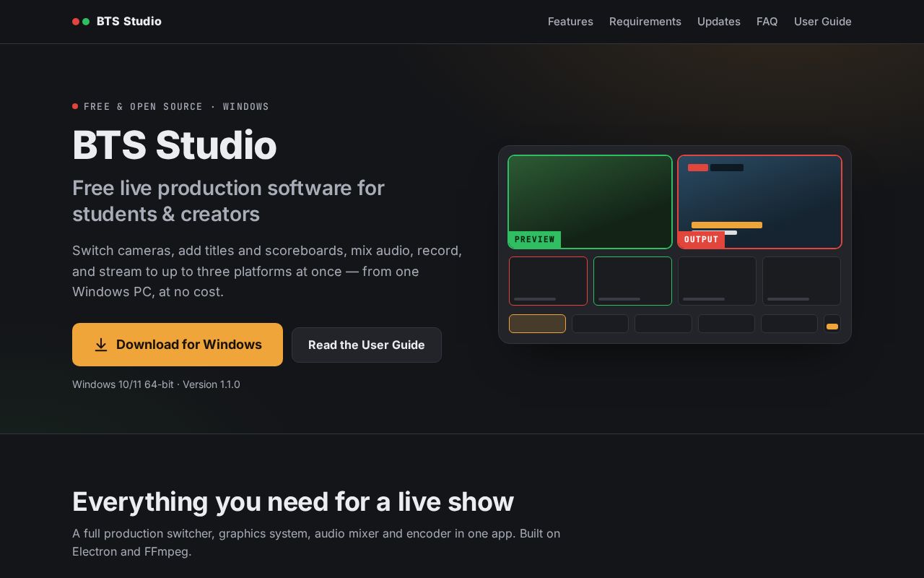924x578 pixels.
Task: Open the FAQ nav link
Action: pos(767,22)
